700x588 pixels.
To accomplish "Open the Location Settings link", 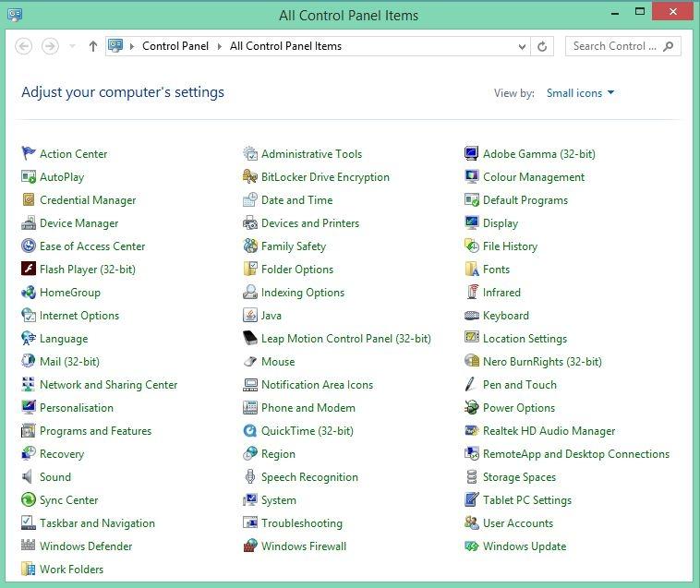I will (525, 339).
